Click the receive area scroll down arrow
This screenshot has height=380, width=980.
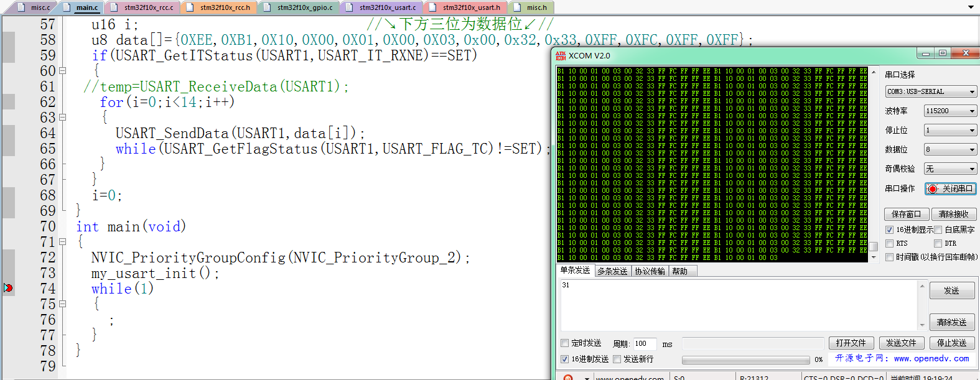(874, 257)
